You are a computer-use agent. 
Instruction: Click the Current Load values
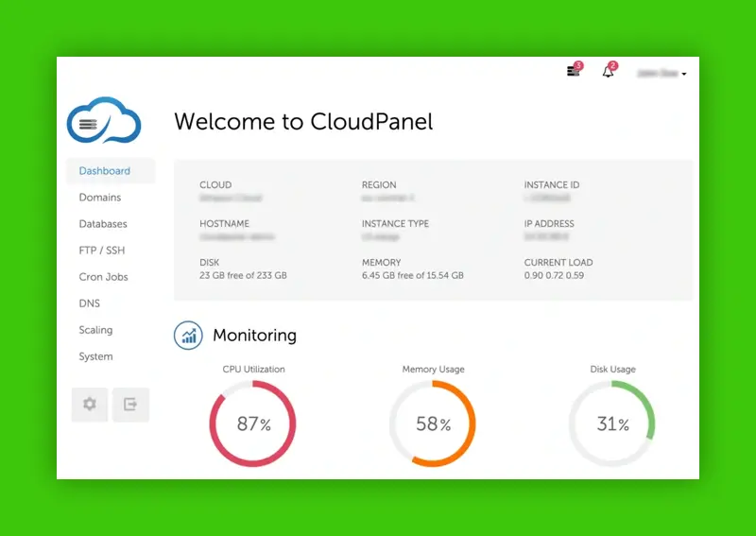click(554, 276)
